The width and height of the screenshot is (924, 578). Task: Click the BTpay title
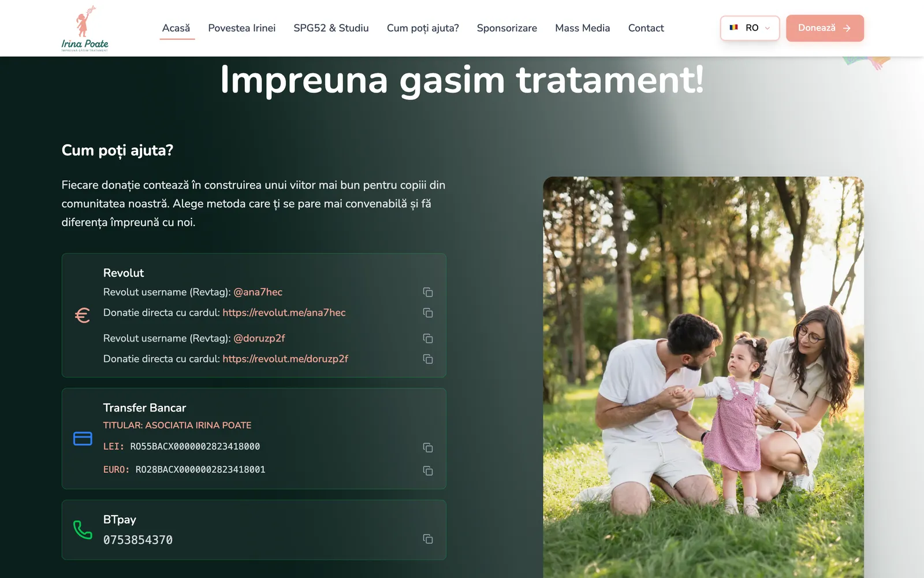[x=120, y=520]
